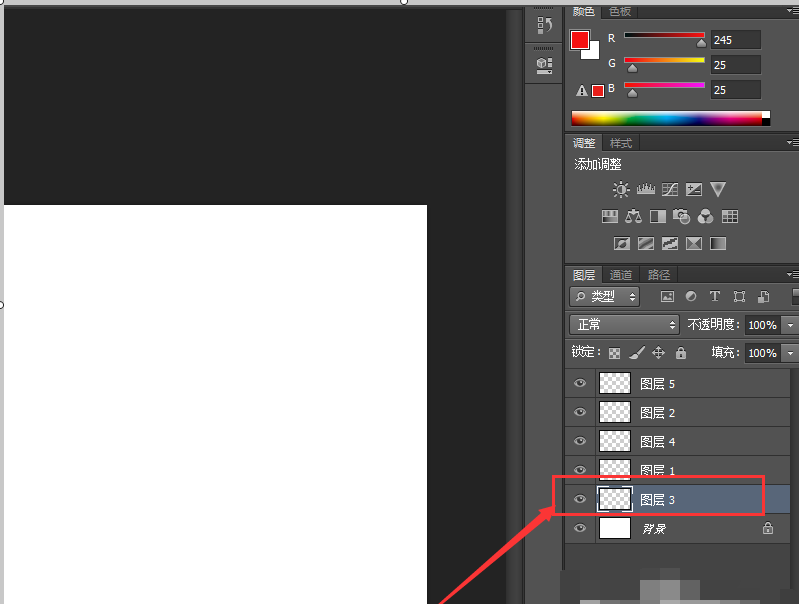
Task: Open the 不透明度 slider dropdown arrow
Action: [x=790, y=325]
